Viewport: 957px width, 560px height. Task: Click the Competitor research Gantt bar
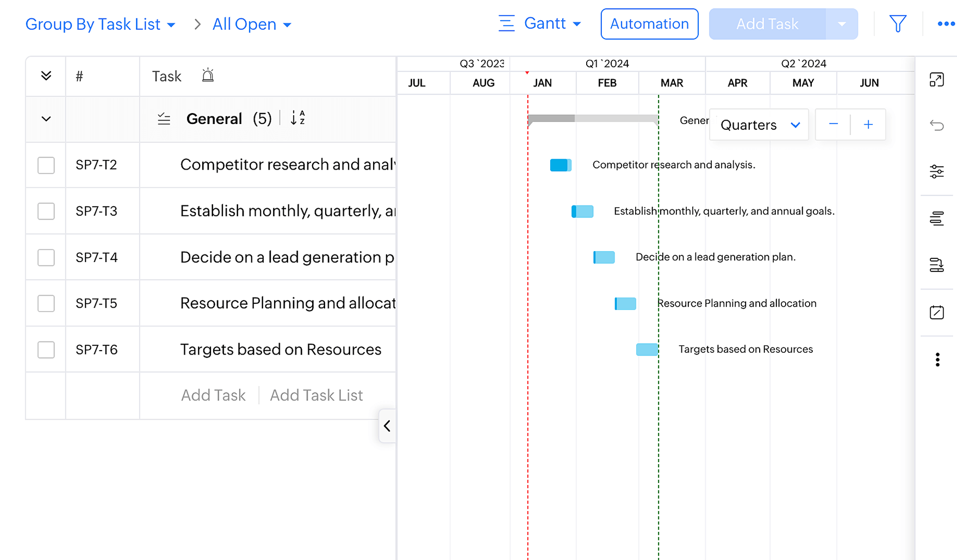tap(560, 165)
